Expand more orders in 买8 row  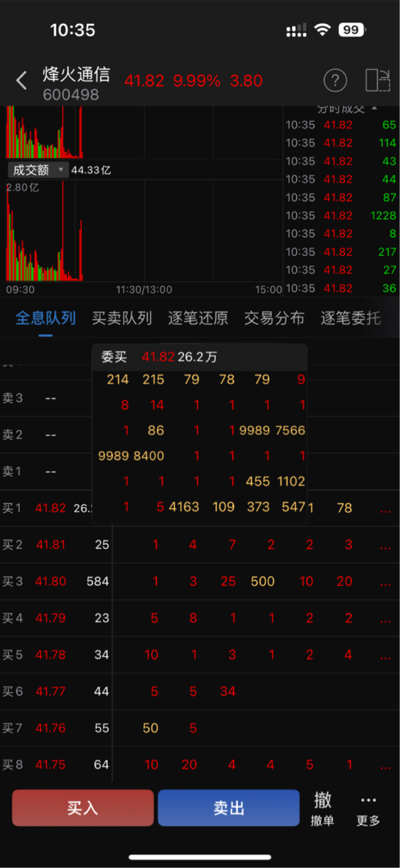pyautogui.click(x=385, y=767)
